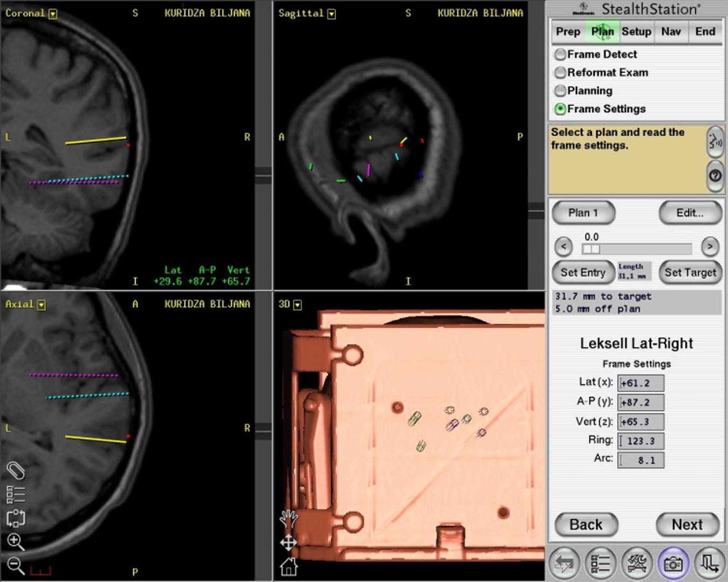728x582 pixels.
Task: Take a screenshot with the camera icon
Action: click(x=672, y=564)
